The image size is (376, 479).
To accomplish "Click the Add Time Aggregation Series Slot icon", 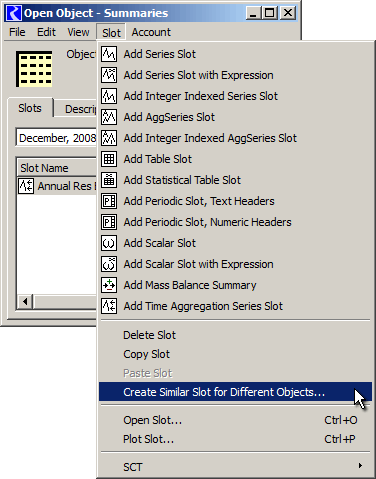I will point(109,306).
